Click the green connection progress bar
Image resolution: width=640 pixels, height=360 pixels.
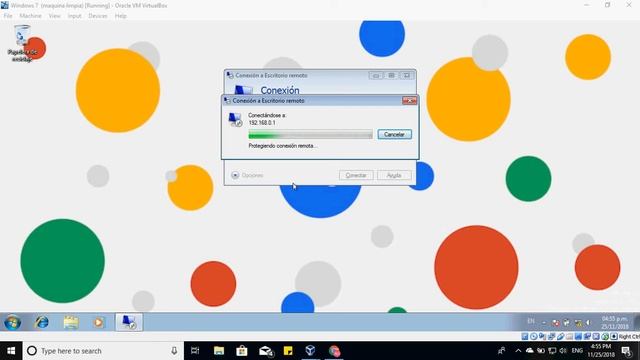pyautogui.click(x=310, y=135)
